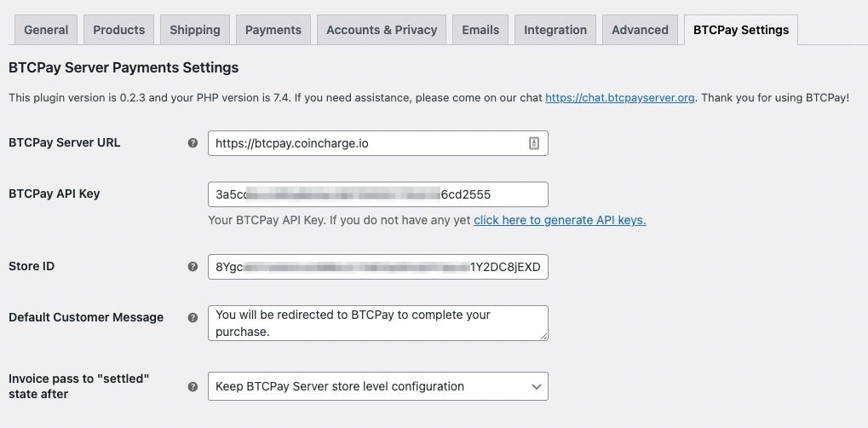Click help icon beside BTCPay Server URL

[193, 143]
